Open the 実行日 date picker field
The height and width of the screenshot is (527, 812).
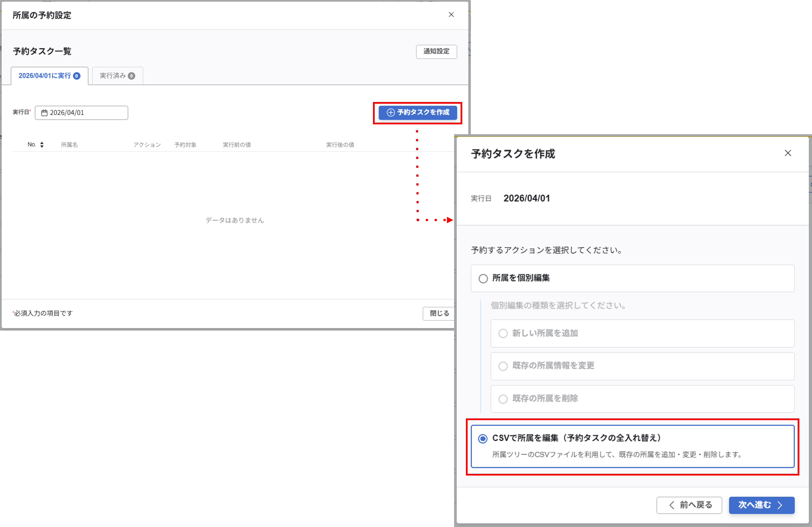point(81,113)
